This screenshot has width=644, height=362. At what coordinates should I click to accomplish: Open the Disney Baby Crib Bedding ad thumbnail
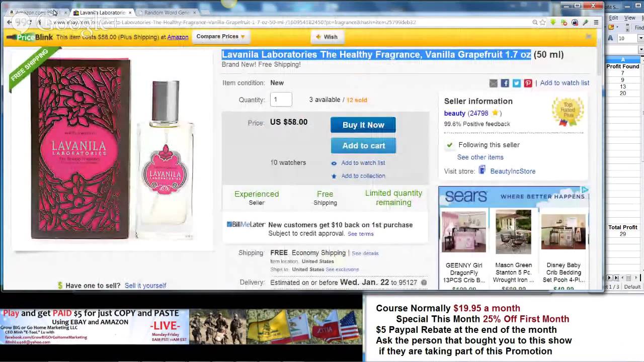563,231
